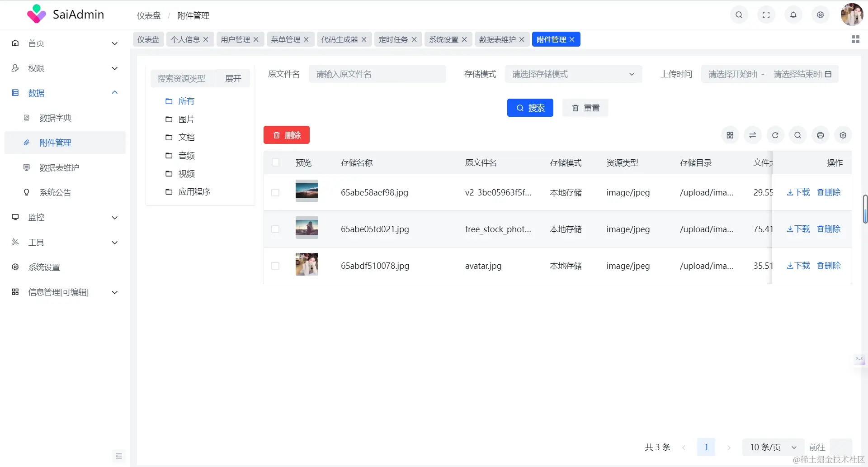
Task: Select the 图片 folder in resource tree
Action: (187, 119)
